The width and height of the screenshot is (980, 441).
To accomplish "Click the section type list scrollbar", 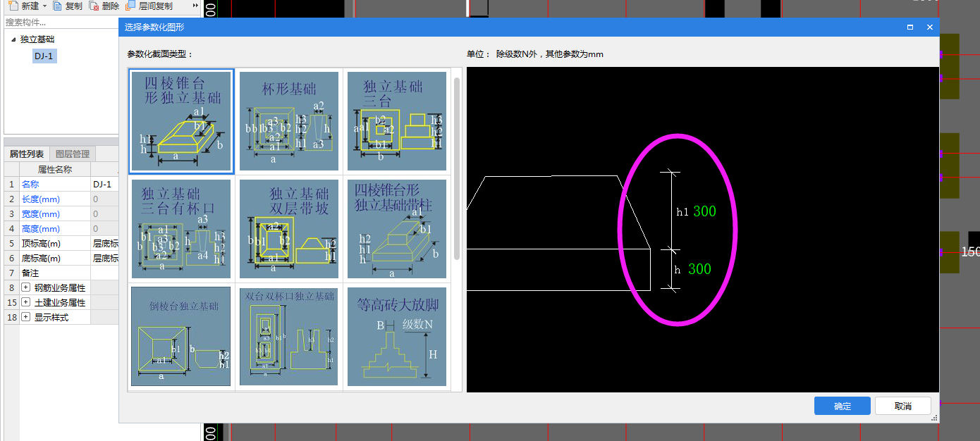I will click(457, 169).
